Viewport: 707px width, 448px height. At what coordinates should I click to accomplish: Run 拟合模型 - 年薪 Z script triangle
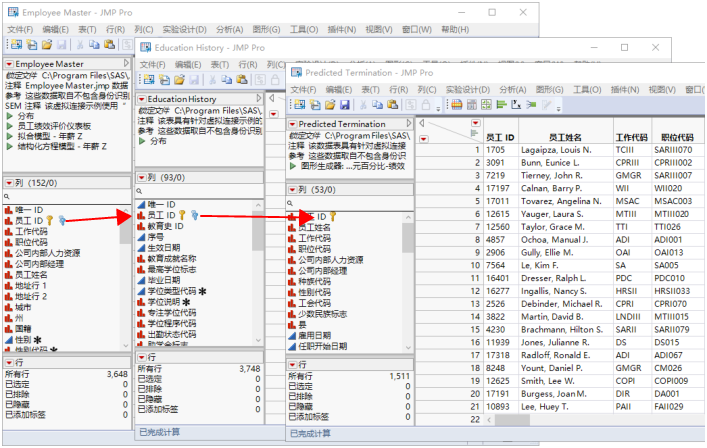tap(9, 136)
